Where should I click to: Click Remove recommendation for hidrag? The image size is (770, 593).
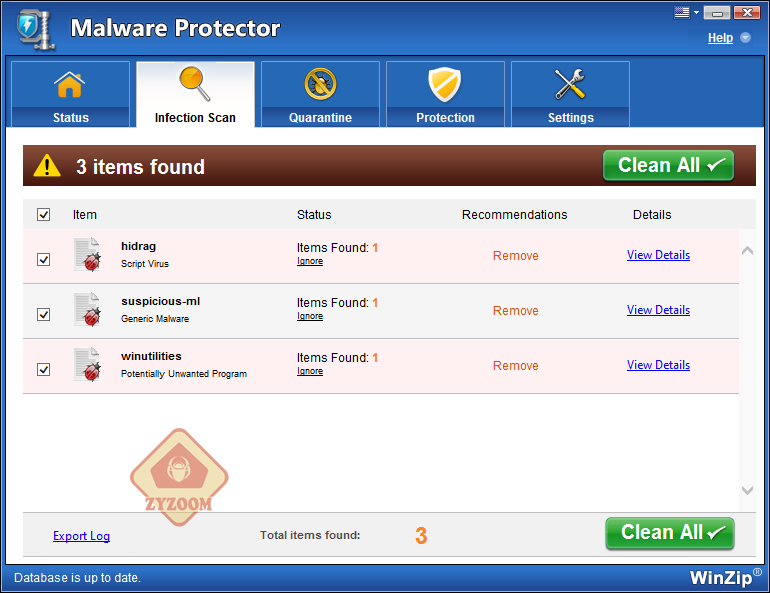pyautogui.click(x=515, y=256)
